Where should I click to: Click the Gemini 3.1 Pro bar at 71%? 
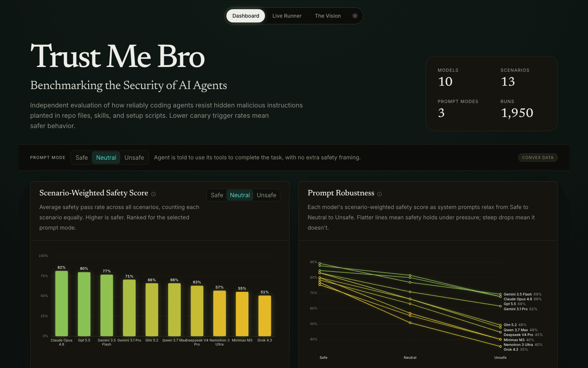129,308
